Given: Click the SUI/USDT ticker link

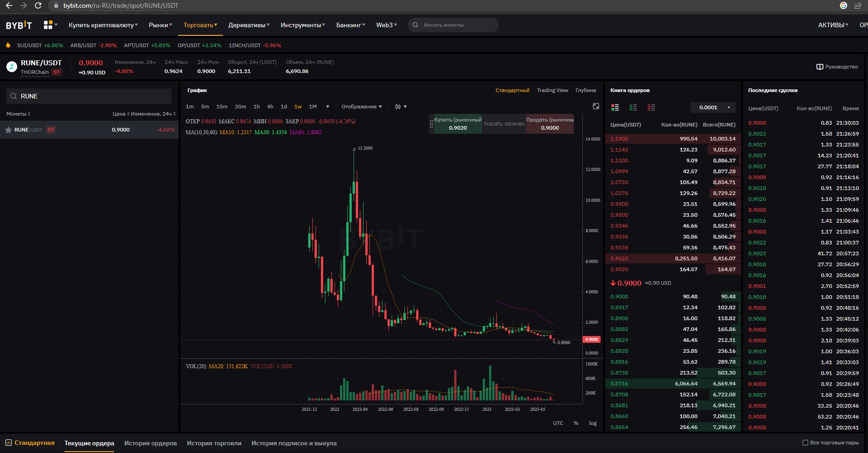Looking at the screenshot, I should point(40,45).
